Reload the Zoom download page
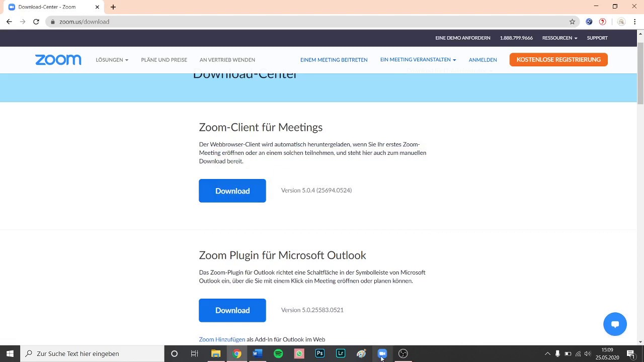Image resolution: width=644 pixels, height=362 pixels. click(36, 22)
